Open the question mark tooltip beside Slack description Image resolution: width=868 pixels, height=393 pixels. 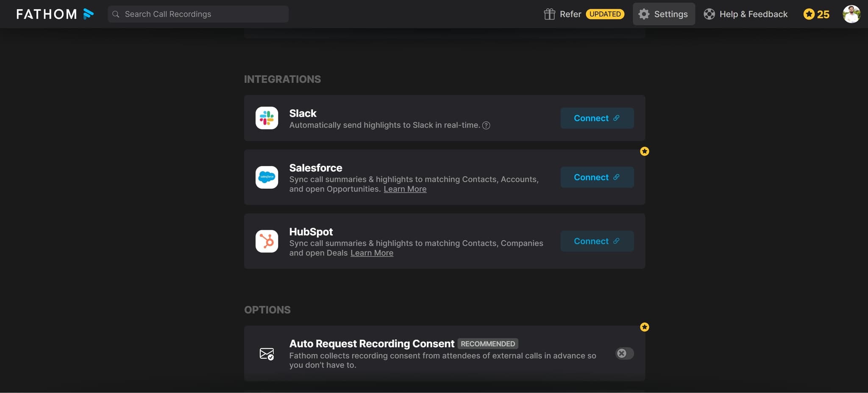click(x=486, y=125)
